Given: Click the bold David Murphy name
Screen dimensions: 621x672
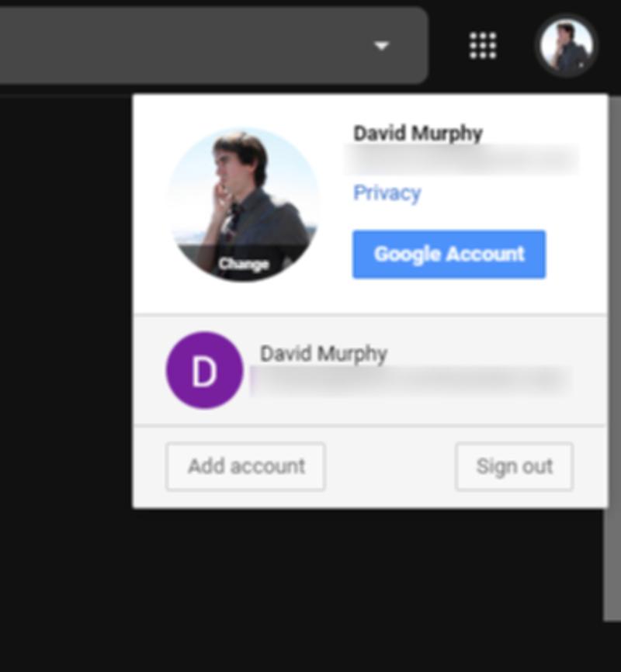Looking at the screenshot, I should pos(418,133).
